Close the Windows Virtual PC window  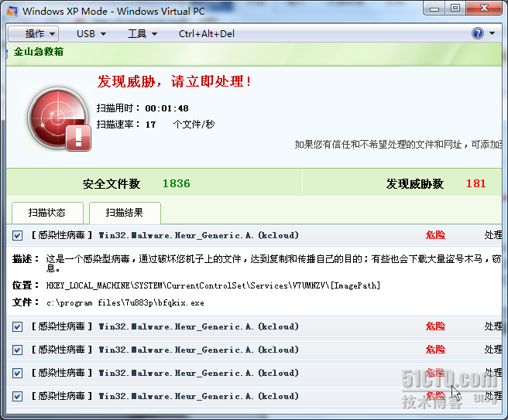(x=484, y=8)
